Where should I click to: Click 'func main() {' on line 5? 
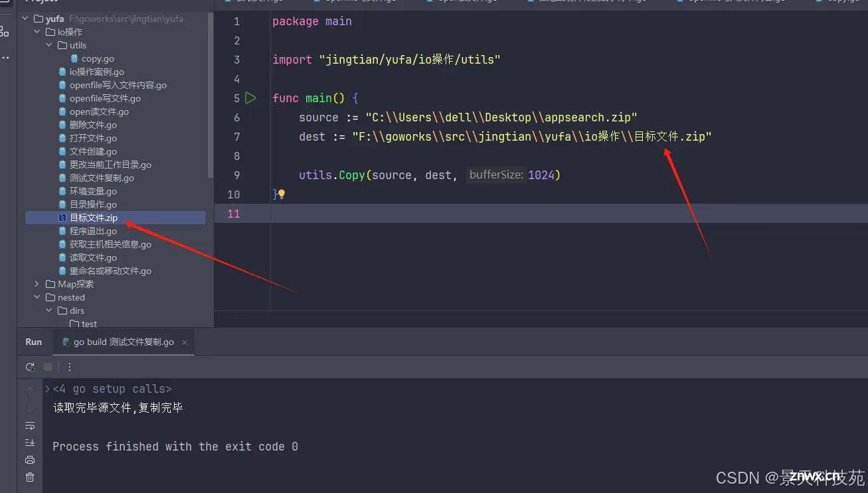pos(315,98)
